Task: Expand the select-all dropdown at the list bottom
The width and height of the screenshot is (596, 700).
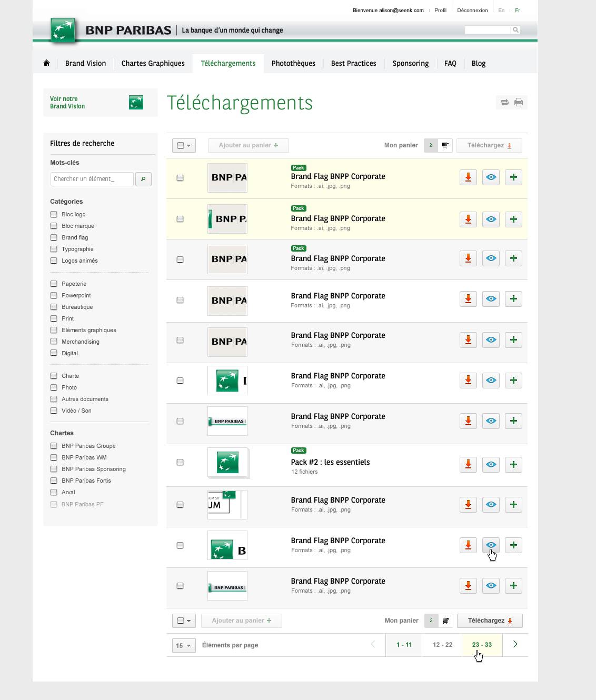Action: (184, 621)
